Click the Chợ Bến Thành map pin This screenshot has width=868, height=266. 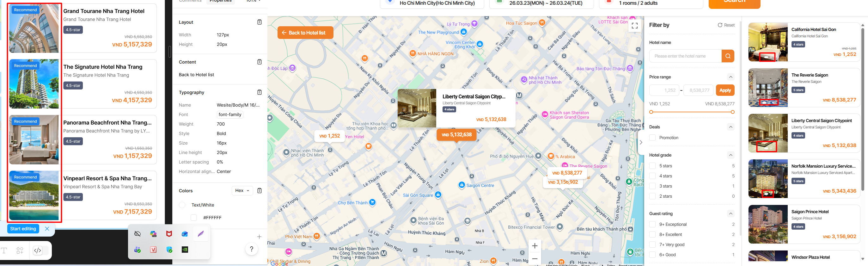pos(372,202)
